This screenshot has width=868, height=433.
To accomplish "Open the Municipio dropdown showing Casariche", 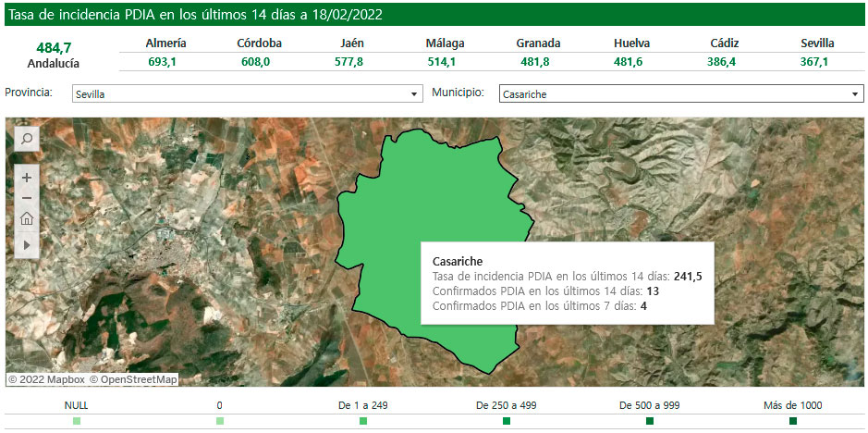I will pos(680,94).
